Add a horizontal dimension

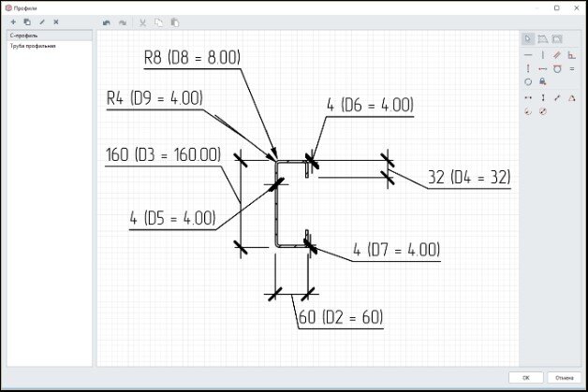pos(528,98)
